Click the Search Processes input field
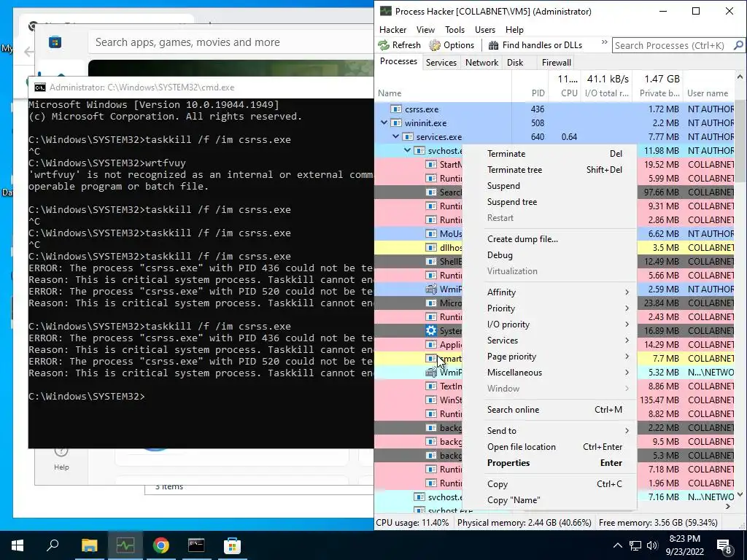Screen dimensions: 747x560 tap(673, 45)
